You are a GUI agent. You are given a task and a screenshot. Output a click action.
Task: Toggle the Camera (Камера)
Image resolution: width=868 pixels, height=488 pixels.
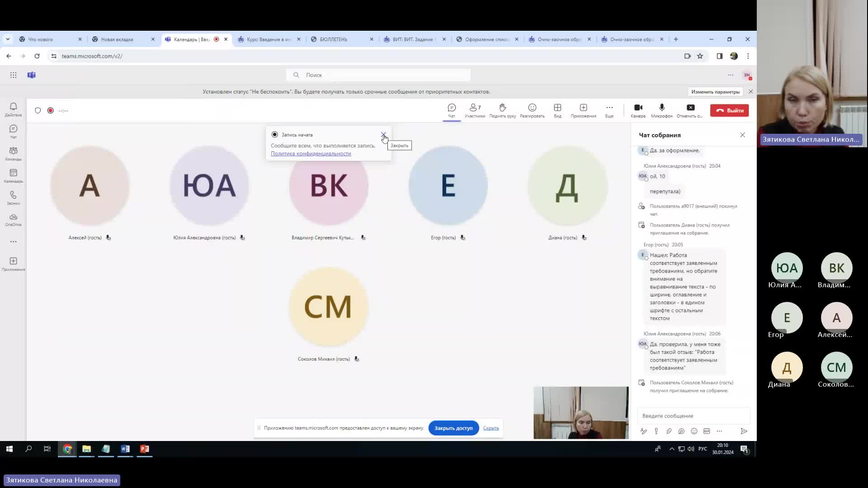pyautogui.click(x=638, y=111)
